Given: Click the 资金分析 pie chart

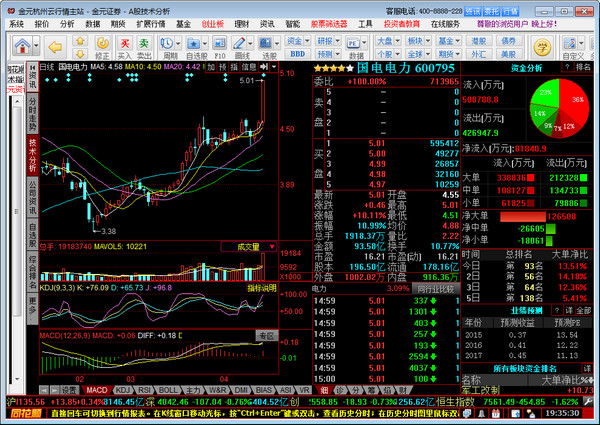Looking at the screenshot, I should pos(559,108).
